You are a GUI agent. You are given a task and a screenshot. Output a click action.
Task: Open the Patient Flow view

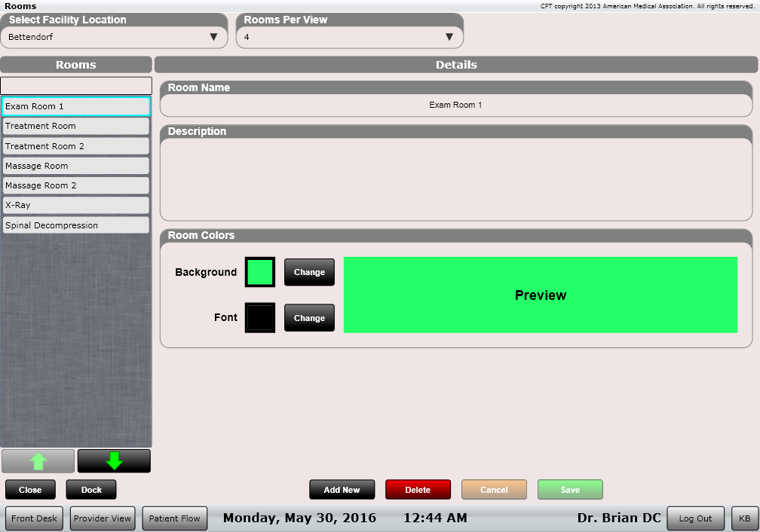pos(174,518)
